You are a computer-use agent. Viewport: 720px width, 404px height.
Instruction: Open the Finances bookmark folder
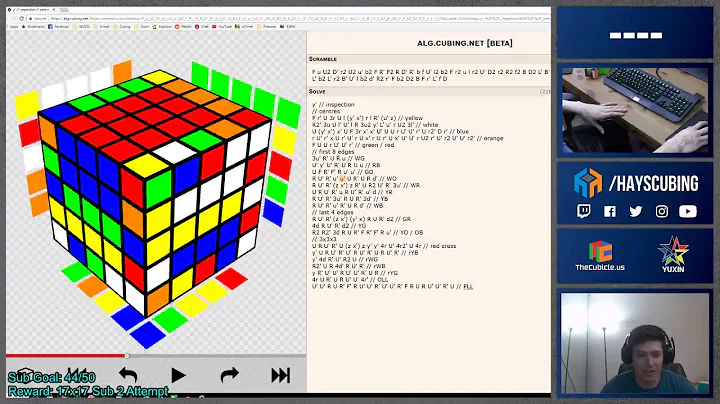tap(267, 27)
